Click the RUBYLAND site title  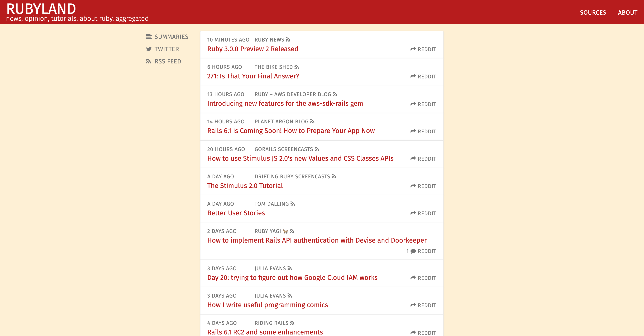coord(41,9)
